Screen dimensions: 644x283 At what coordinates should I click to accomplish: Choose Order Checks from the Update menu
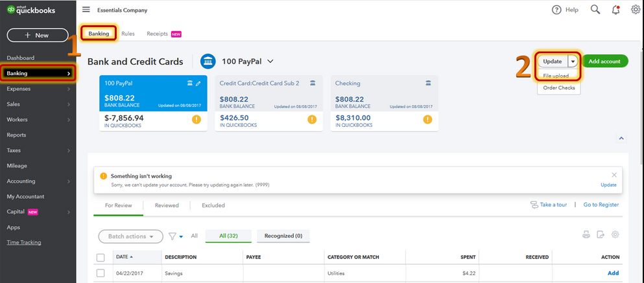point(558,88)
